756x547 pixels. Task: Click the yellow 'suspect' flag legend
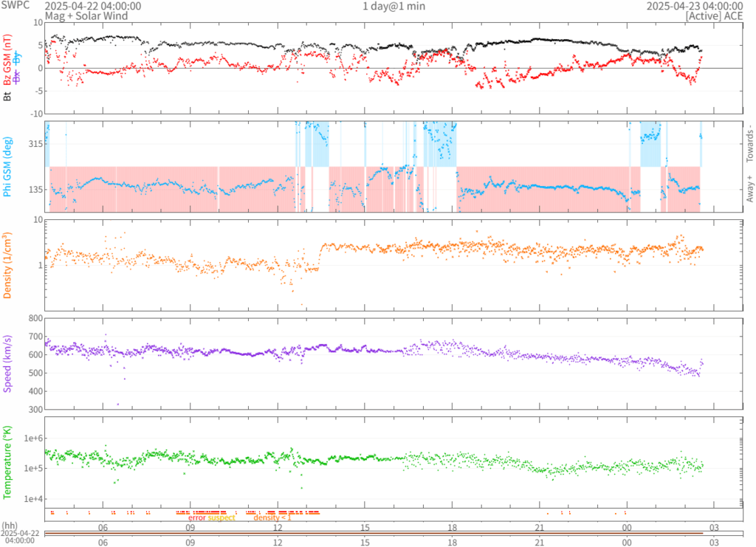coord(221,517)
